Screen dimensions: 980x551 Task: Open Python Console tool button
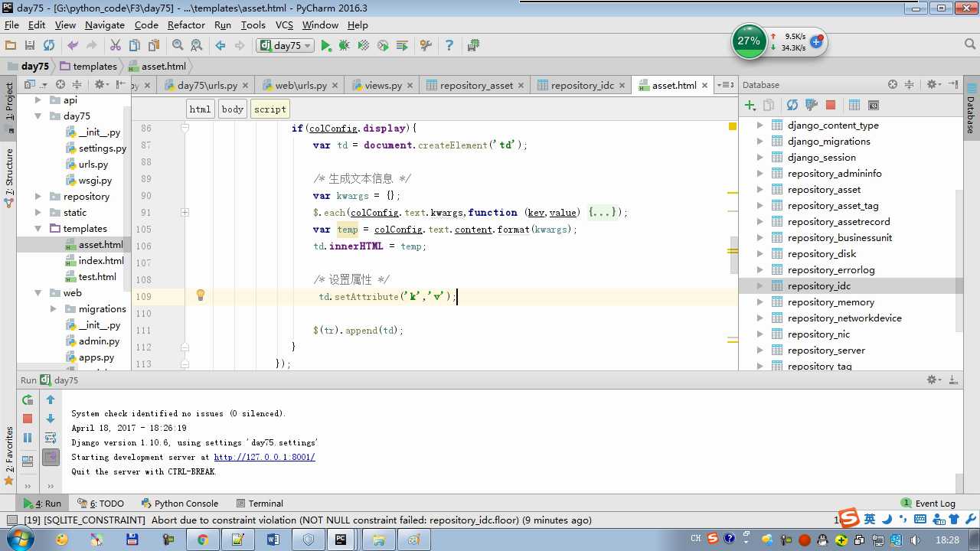click(x=180, y=504)
